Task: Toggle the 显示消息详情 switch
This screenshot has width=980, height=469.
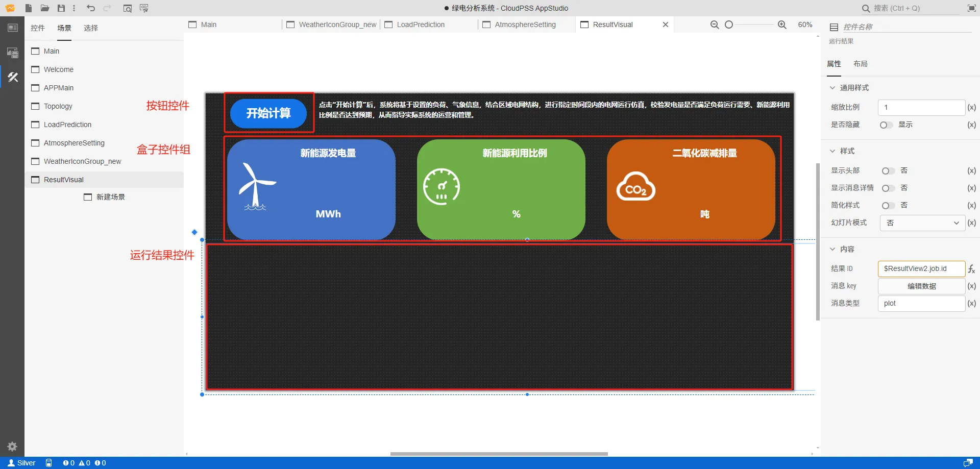Action: click(889, 188)
